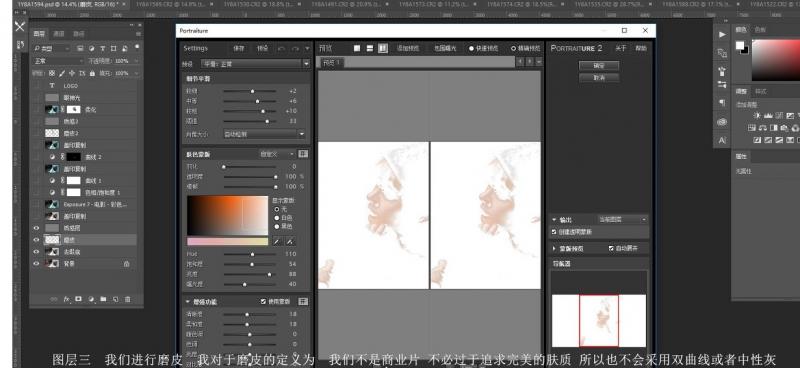Select accurate preview radio button
800x368 pixels.
pos(513,48)
